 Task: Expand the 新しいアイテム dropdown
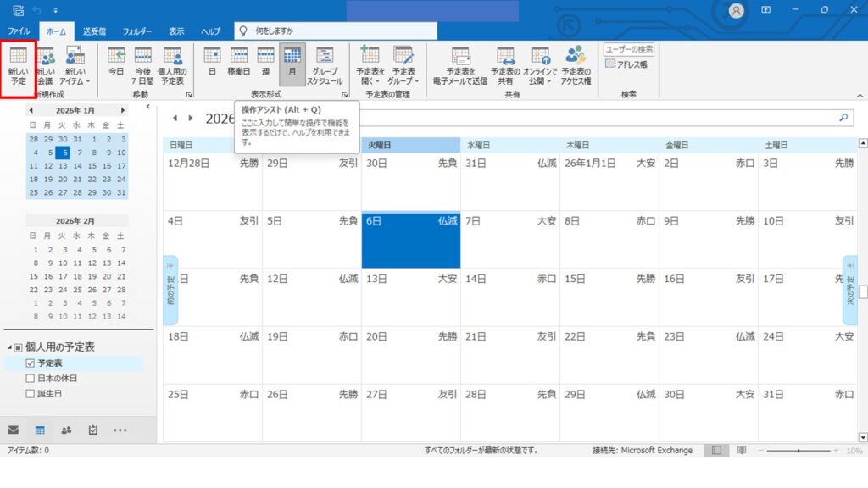[x=75, y=65]
